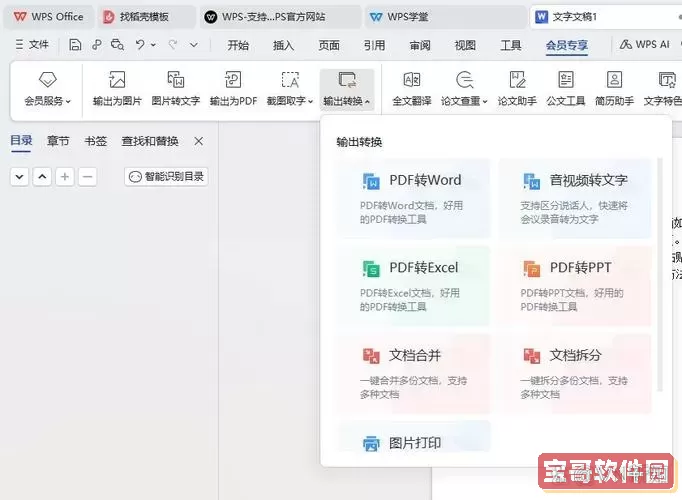
Task: Click the 论文查重 paper check icon
Action: coord(464,80)
